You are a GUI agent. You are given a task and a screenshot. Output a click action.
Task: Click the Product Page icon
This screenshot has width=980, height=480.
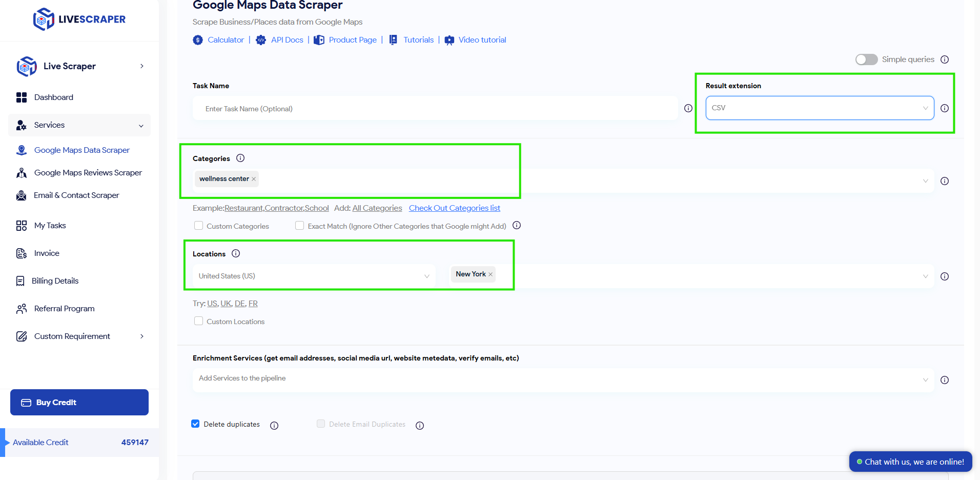pos(319,40)
